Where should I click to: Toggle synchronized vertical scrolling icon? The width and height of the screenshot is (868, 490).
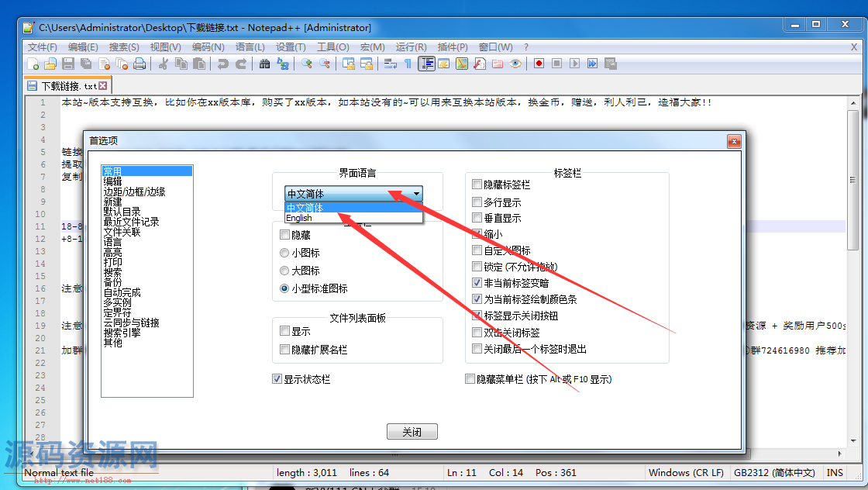point(349,64)
